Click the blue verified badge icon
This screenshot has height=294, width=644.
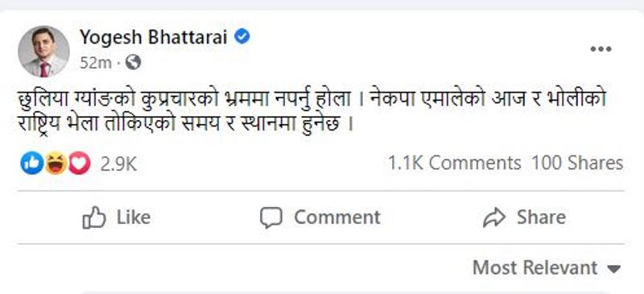tap(242, 37)
